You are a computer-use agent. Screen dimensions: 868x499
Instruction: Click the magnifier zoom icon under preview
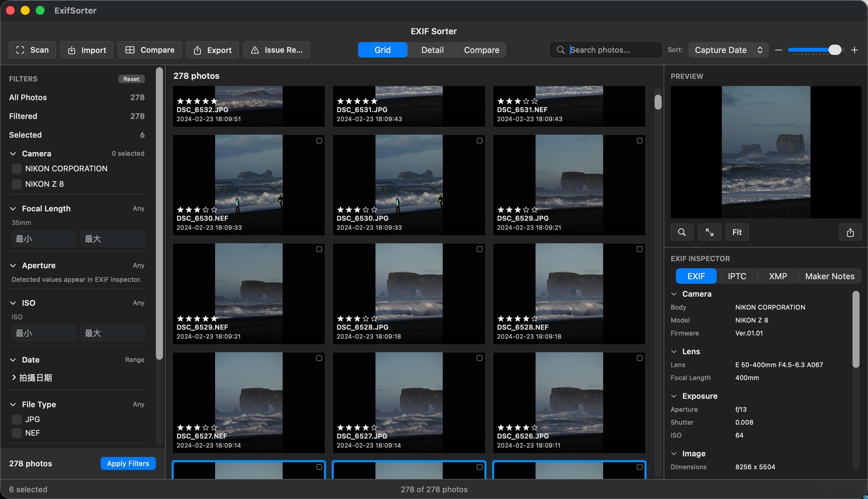[682, 232]
